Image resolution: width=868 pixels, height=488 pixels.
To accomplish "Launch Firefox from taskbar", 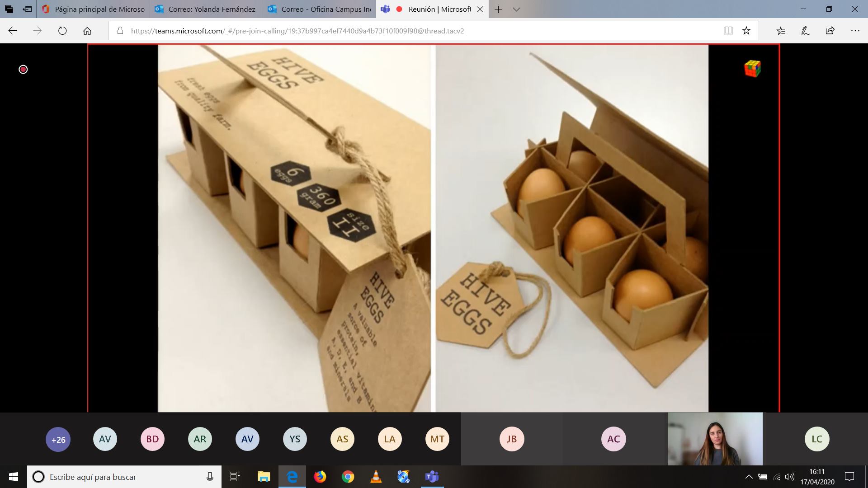I will pyautogui.click(x=320, y=477).
